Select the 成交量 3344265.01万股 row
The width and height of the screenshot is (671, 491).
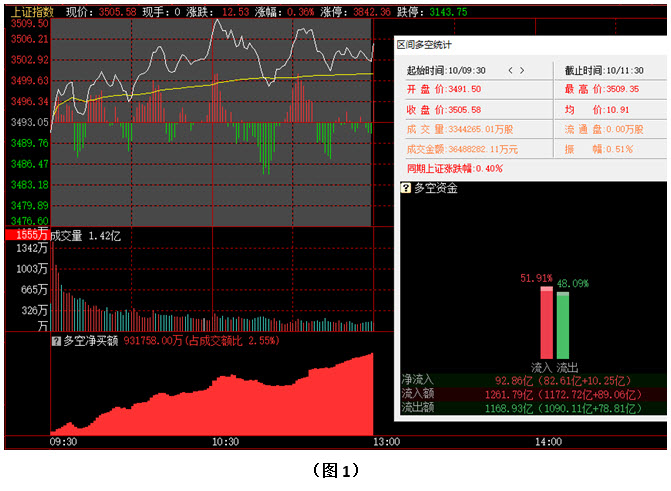460,129
